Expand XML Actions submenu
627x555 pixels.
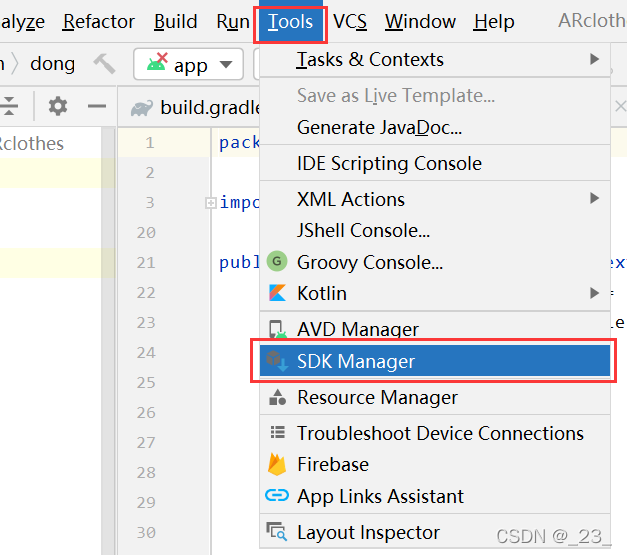pos(435,199)
